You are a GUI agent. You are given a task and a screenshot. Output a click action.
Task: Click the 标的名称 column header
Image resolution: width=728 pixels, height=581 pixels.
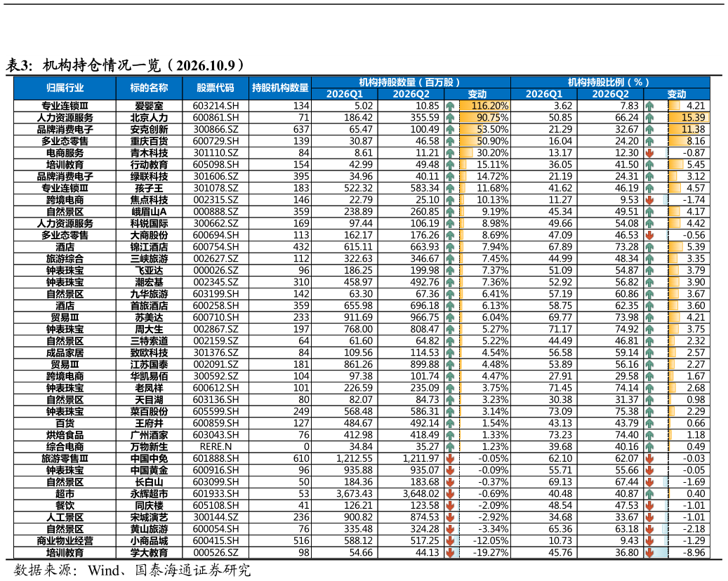click(x=149, y=88)
